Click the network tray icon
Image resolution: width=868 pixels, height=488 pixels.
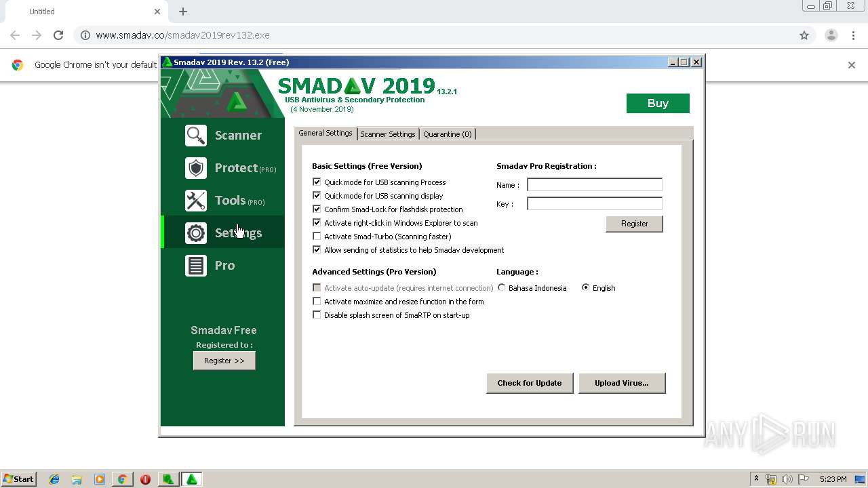click(x=771, y=479)
